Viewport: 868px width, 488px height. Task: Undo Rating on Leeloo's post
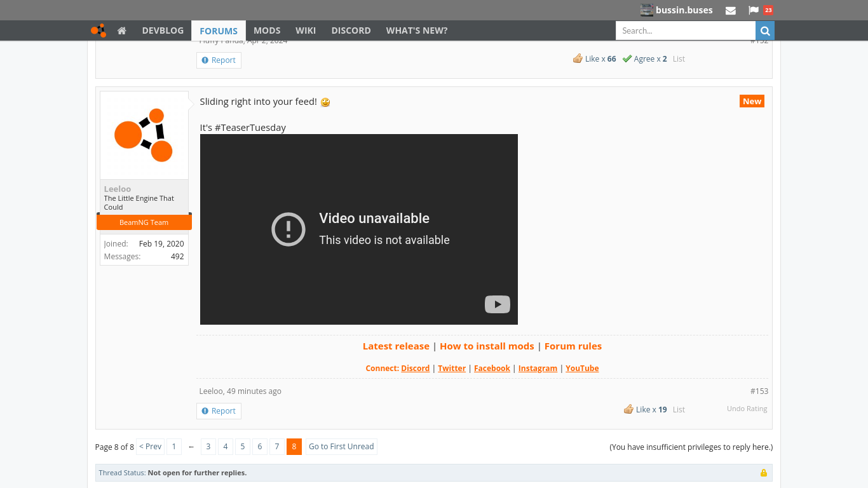pyautogui.click(x=747, y=409)
